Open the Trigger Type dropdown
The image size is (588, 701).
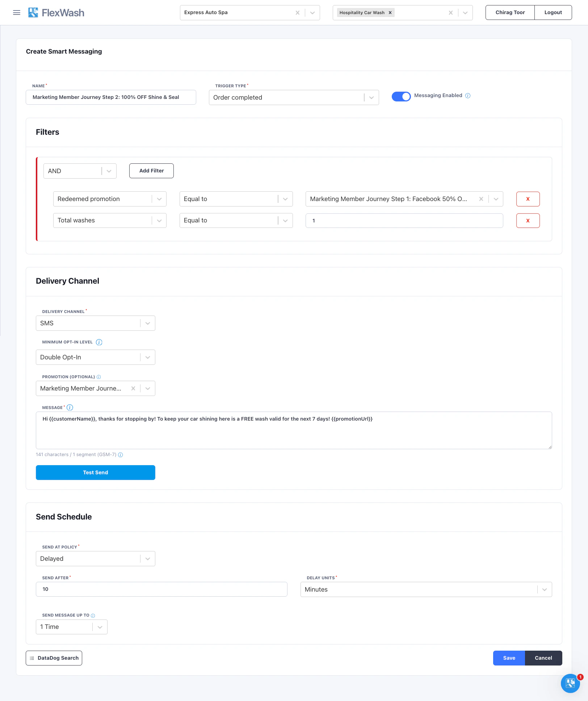tap(371, 97)
